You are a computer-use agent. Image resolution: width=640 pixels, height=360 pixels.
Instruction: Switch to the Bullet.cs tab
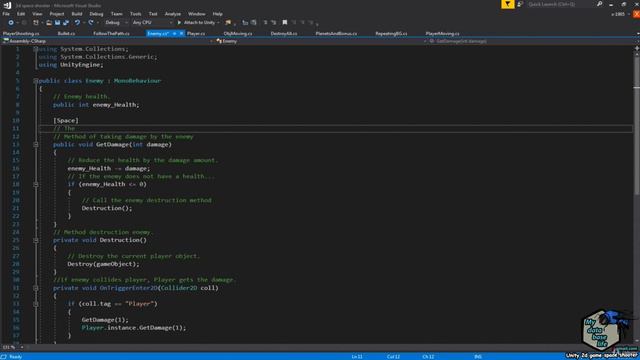(66, 33)
